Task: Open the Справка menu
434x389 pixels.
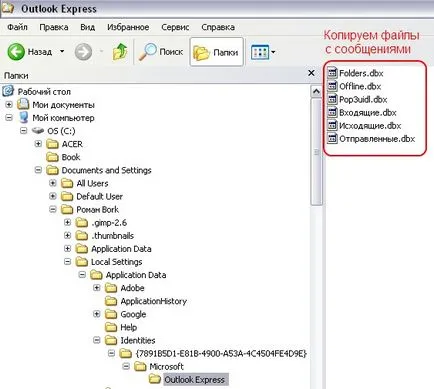Action: pyautogui.click(x=218, y=27)
